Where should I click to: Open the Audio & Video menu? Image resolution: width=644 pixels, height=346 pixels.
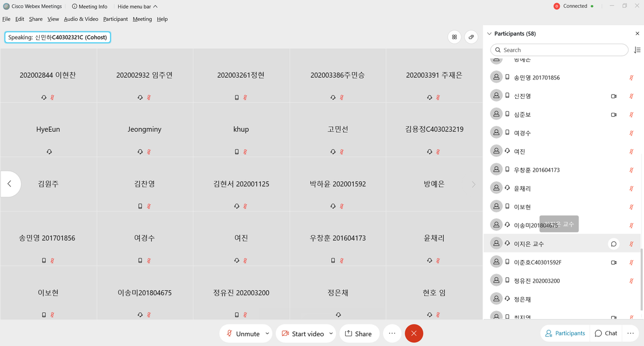point(81,19)
